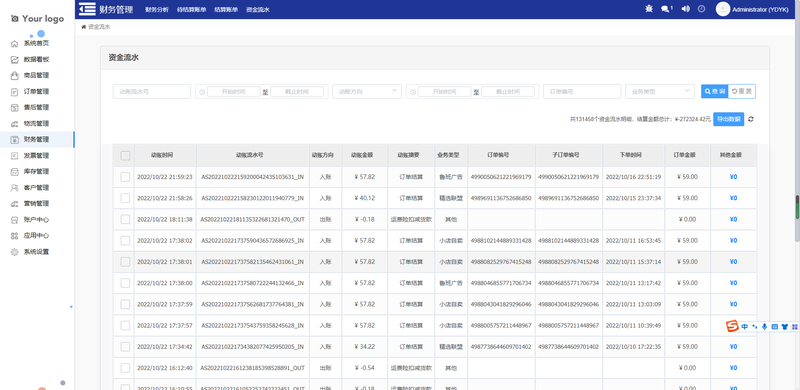
Task: Focus the 订单编号 input field
Action: tap(582, 91)
